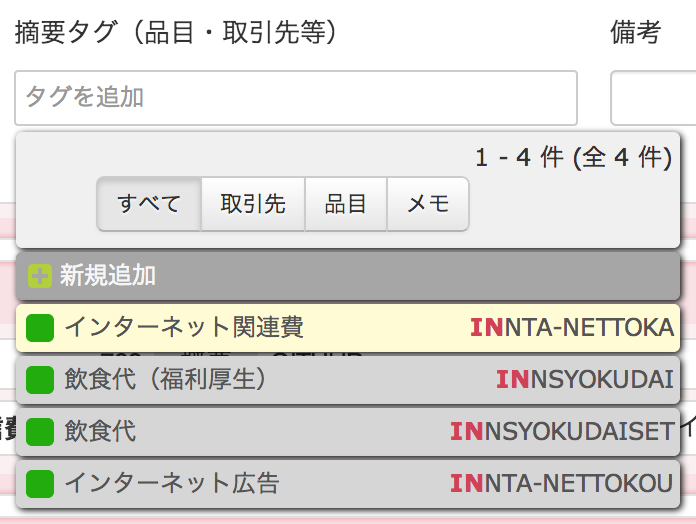Image resolution: width=696 pixels, height=524 pixels.
Task: Click the INNTA-NETTOKOU shortcut code
Action: 562,484
